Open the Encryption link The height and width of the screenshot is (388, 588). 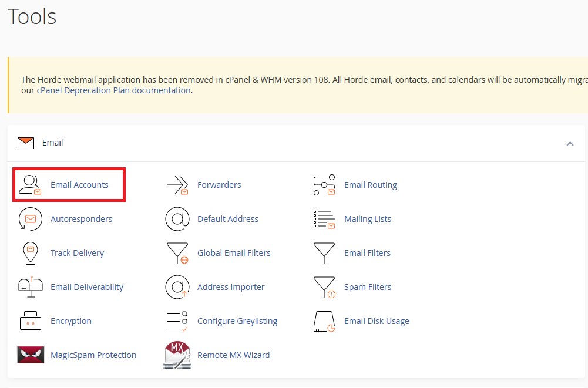tap(71, 321)
